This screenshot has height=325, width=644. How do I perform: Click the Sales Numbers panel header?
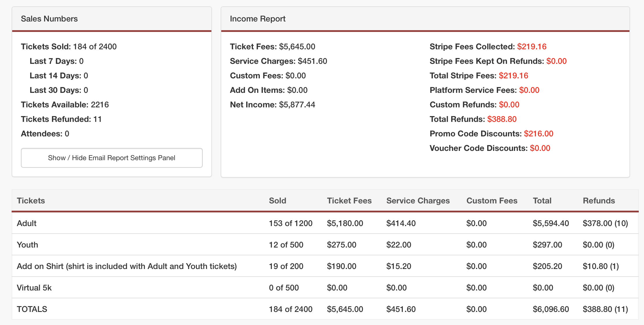pyautogui.click(x=49, y=19)
